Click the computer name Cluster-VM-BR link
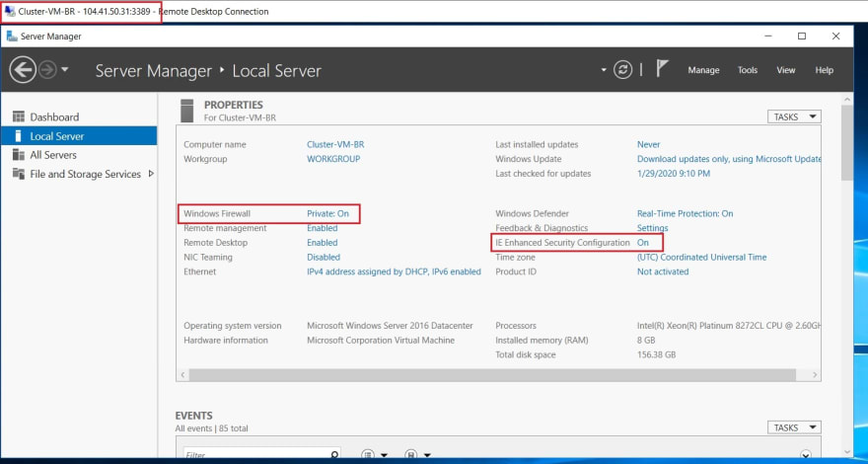Viewport: 868px width, 464px height. (x=335, y=144)
